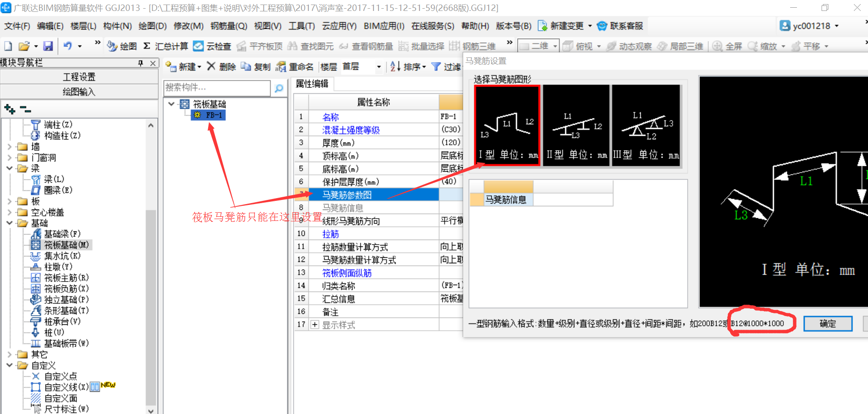Delete component with 删除 button
Screen dimensions: 868x414
[221, 66]
